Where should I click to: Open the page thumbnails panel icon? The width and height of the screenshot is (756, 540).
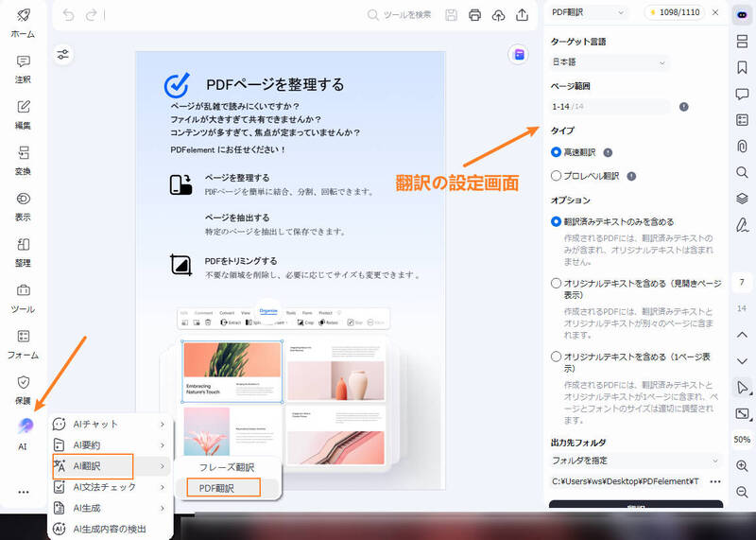[x=742, y=41]
